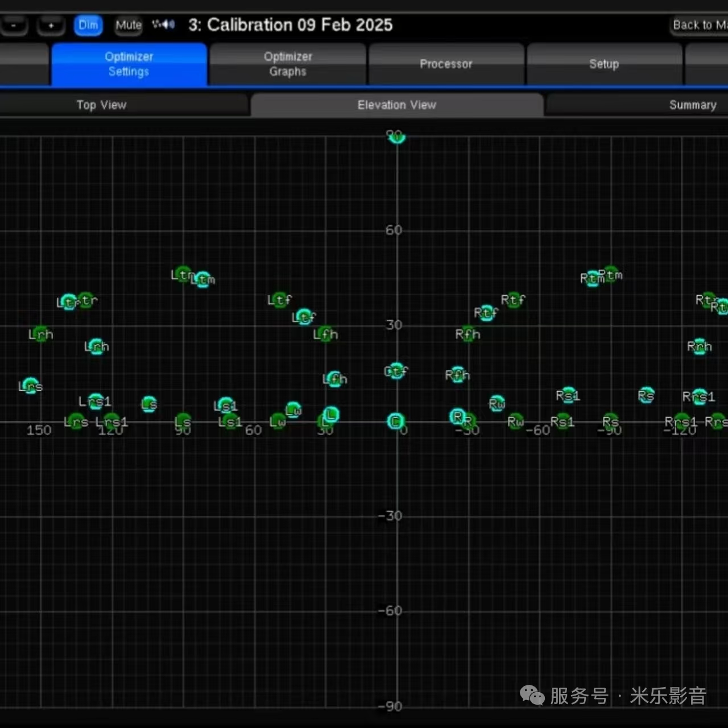Select the cyan Lw speaker marker

click(293, 409)
